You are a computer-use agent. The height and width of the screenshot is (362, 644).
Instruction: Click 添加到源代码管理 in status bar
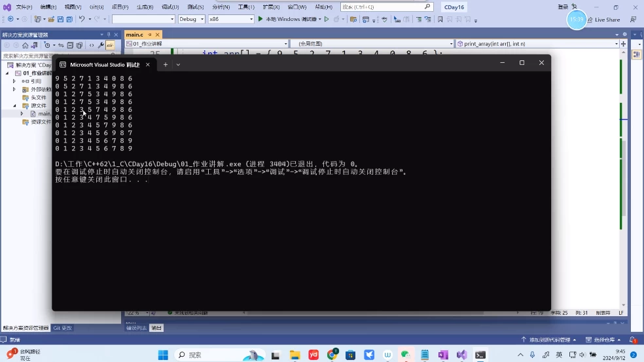[548, 340]
